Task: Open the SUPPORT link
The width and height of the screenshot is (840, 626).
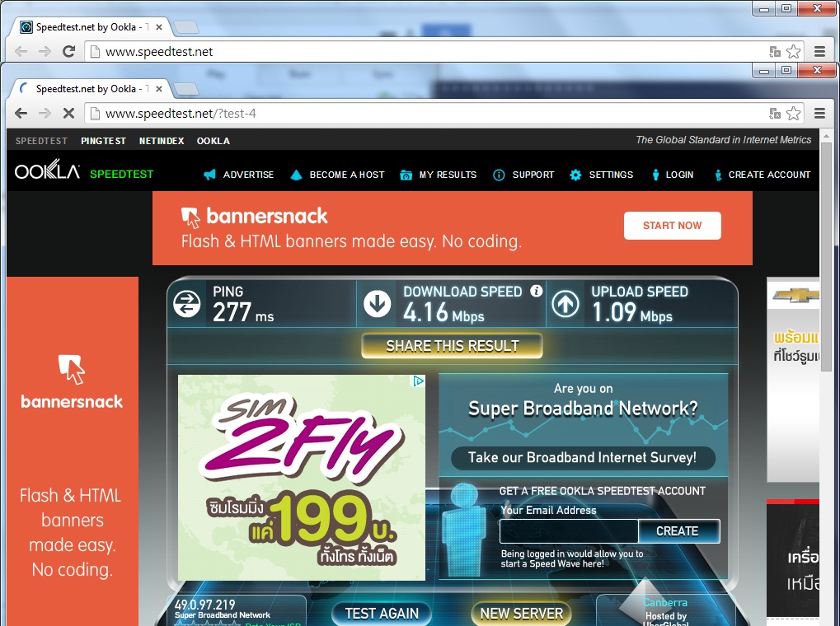Action: coord(533,175)
